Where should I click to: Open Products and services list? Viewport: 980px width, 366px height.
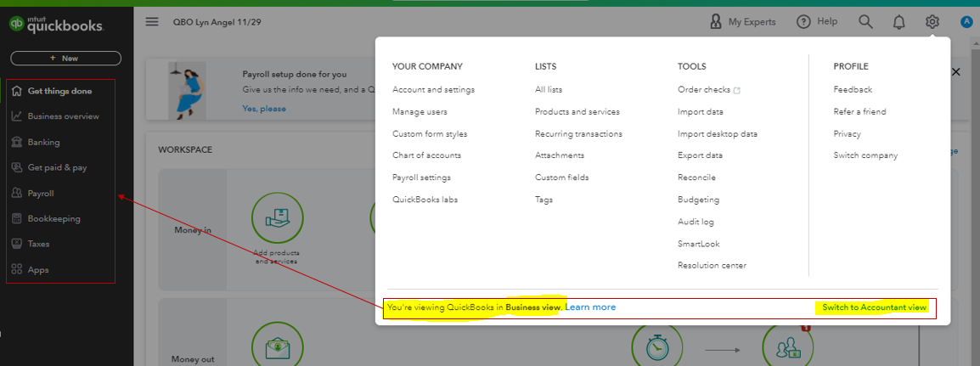(x=577, y=112)
